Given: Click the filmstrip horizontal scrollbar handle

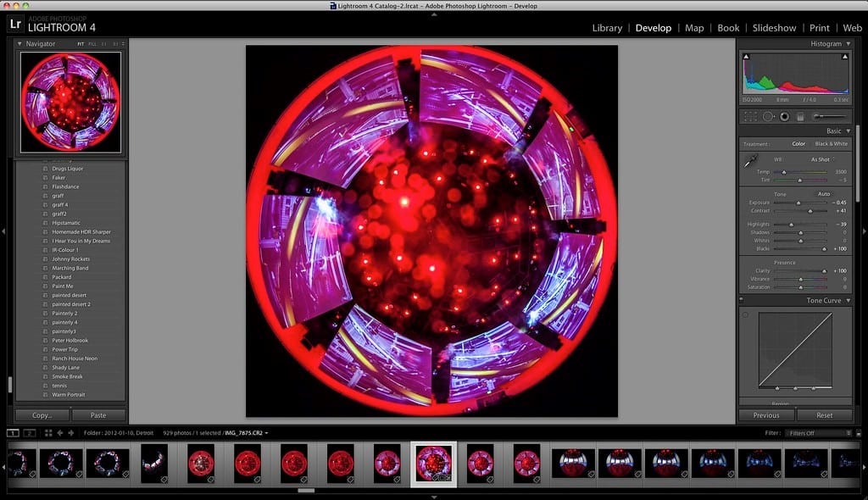Looking at the screenshot, I should [x=306, y=490].
